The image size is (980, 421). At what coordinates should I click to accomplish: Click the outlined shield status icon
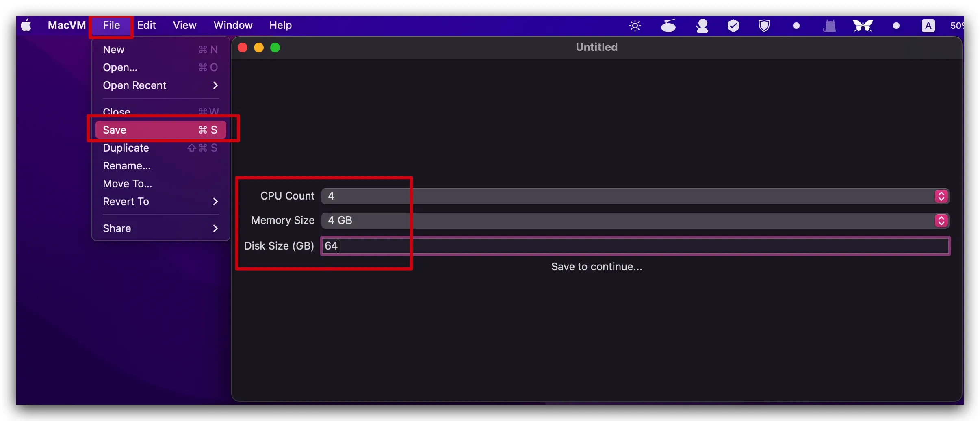[x=764, y=26]
